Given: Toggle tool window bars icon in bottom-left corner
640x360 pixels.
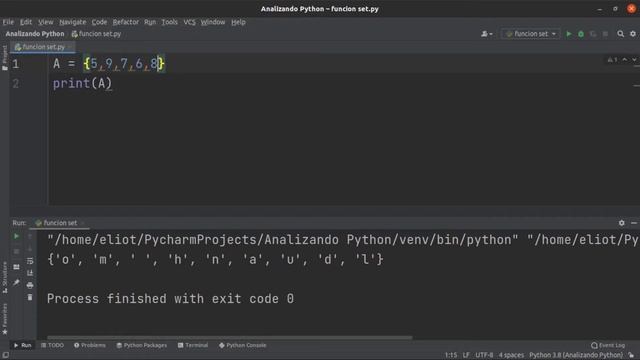Looking at the screenshot, I should (5, 355).
